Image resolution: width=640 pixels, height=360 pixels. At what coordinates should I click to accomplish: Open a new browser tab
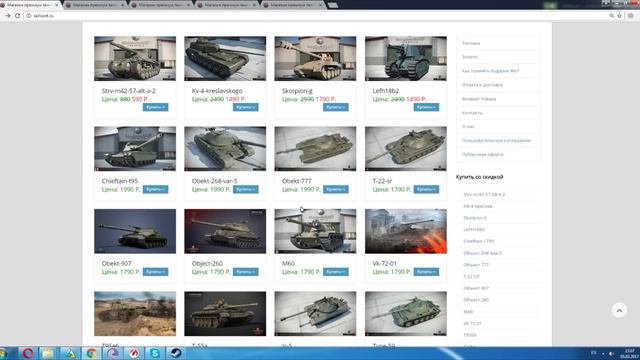point(333,5)
